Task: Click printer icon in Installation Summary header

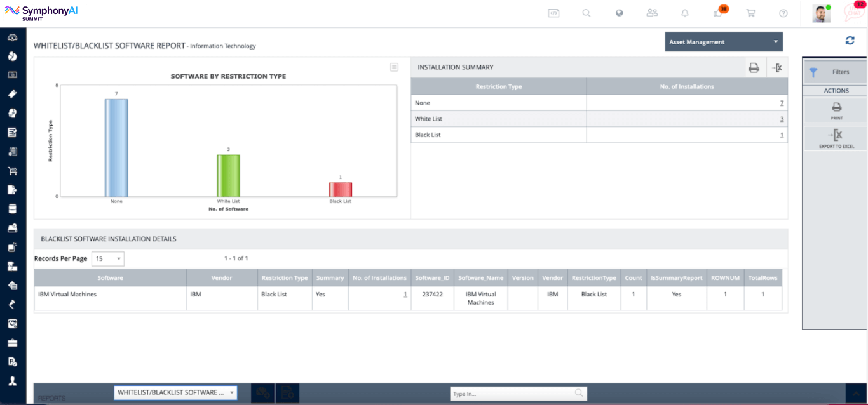Action: point(754,67)
